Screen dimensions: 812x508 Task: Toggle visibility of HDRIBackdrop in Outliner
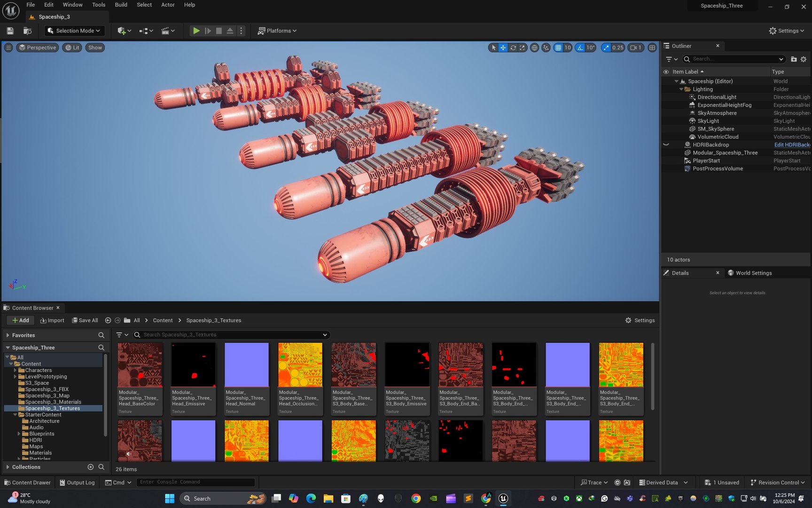click(x=666, y=145)
